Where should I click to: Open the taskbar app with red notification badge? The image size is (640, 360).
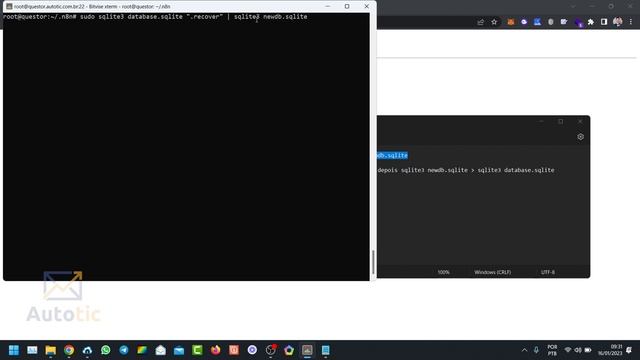(x=271, y=350)
